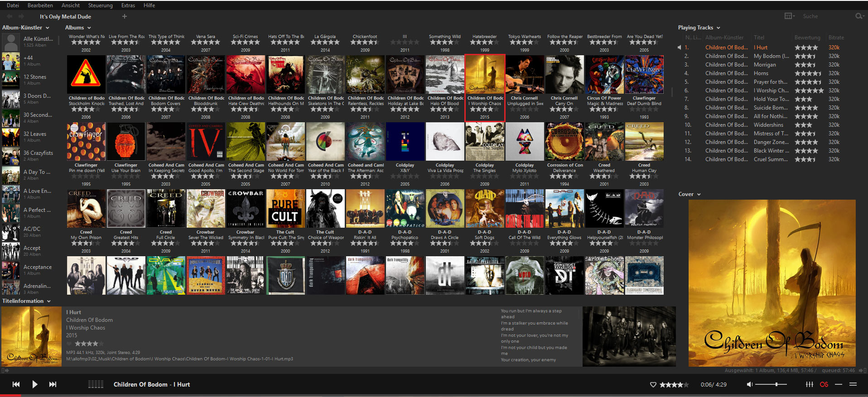Image resolution: width=868 pixels, height=397 pixels.
Task: Adjust the volume slider
Action: 771,384
